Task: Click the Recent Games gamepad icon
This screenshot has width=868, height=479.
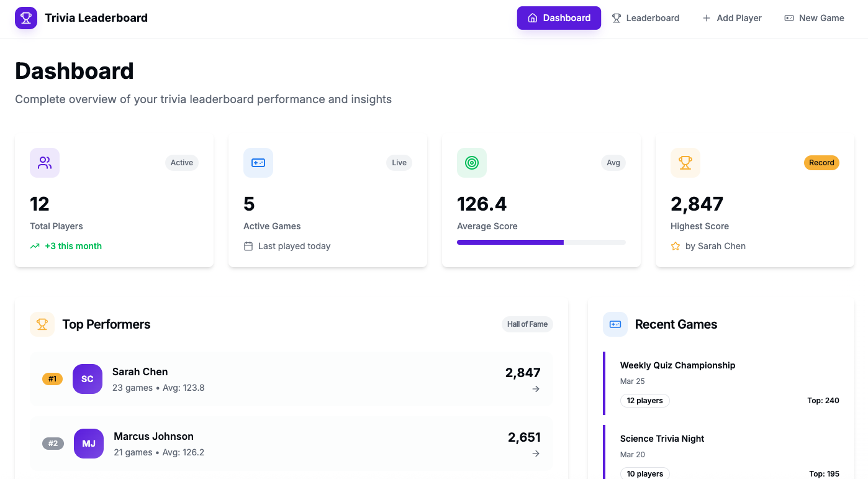Action: click(x=615, y=324)
